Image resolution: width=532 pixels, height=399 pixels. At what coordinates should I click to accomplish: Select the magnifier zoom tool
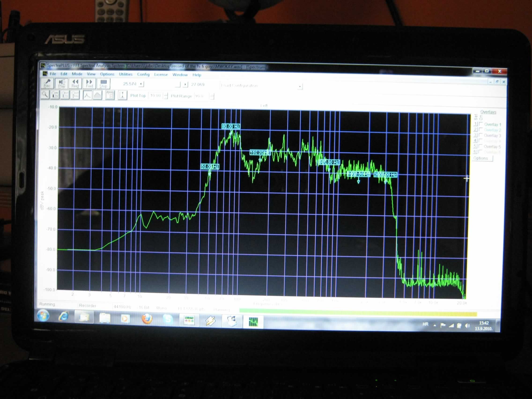[x=45, y=95]
